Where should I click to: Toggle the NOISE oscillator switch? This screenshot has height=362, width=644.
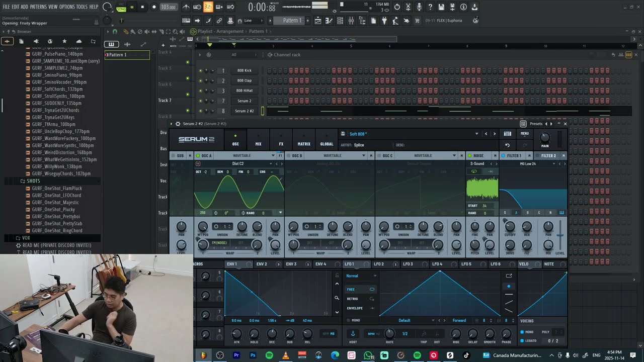point(469,156)
